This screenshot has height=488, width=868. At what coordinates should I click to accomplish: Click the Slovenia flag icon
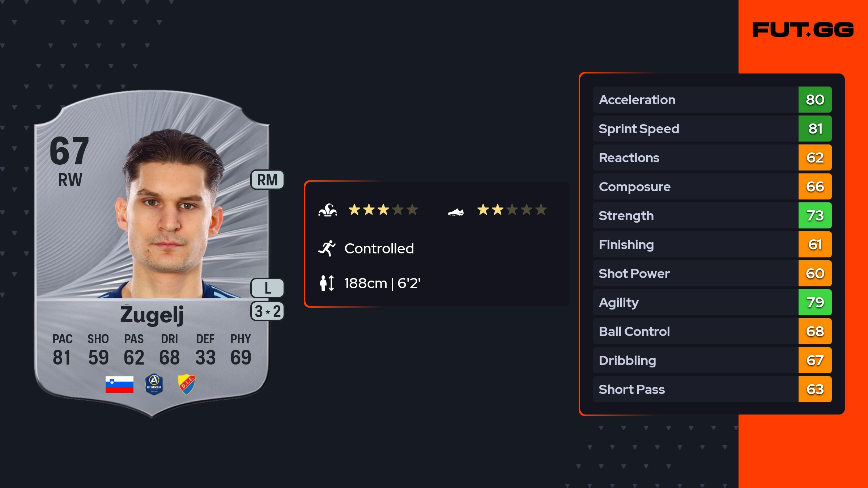click(119, 384)
